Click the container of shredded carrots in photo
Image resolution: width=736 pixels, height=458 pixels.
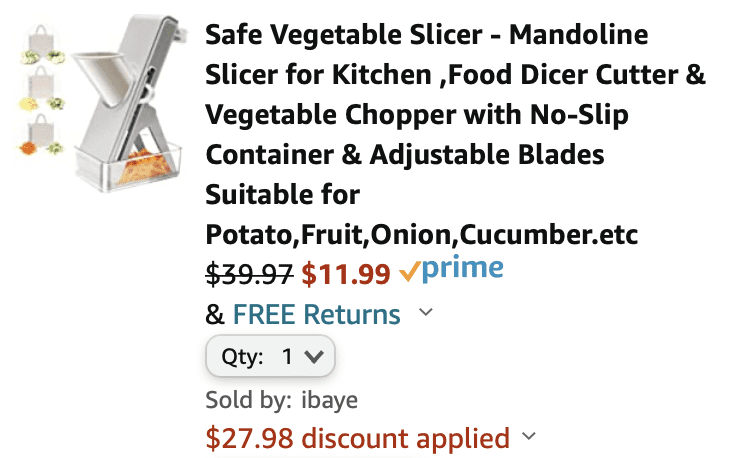tap(130, 165)
